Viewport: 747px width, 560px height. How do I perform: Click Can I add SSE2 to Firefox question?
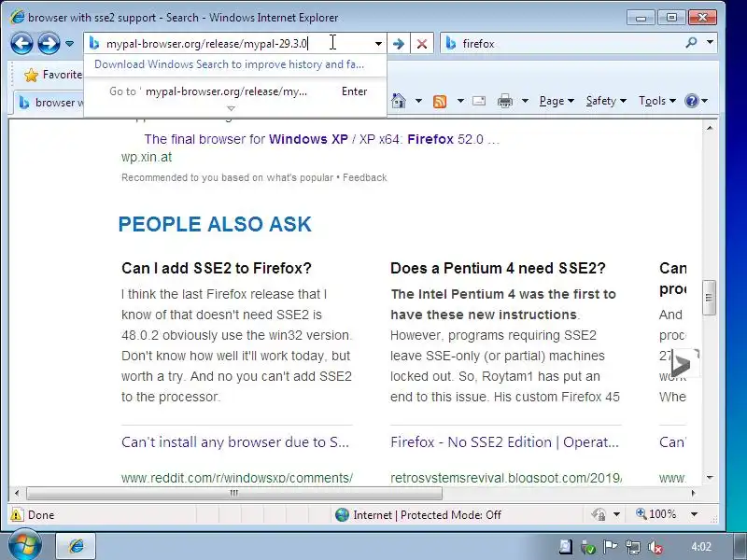click(x=217, y=268)
